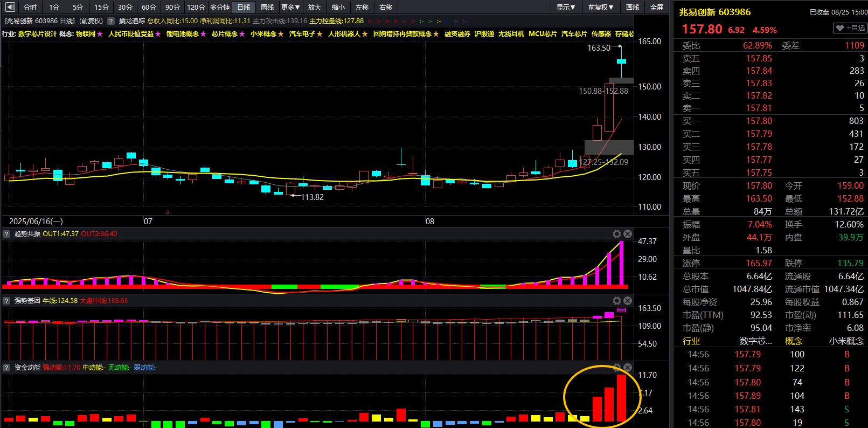Screen dimensions: 868x428
Task: Open the 锂电池概念 concept link
Action: click(x=183, y=34)
